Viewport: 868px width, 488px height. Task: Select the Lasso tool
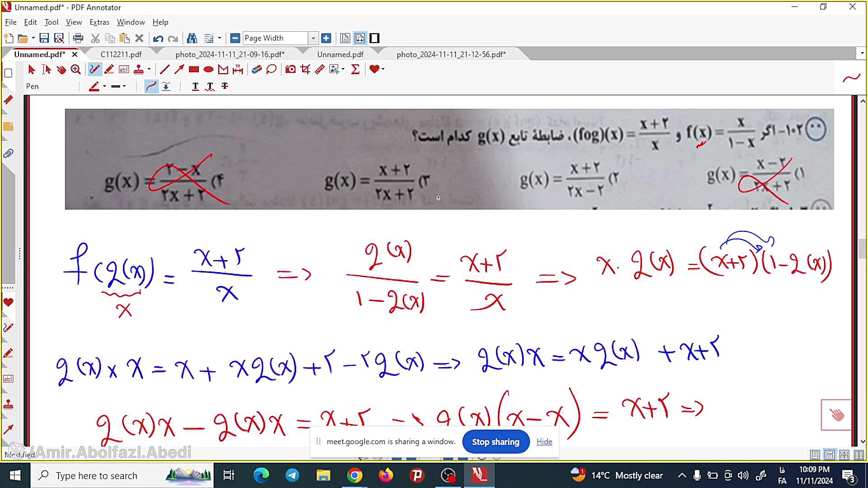[x=271, y=69]
